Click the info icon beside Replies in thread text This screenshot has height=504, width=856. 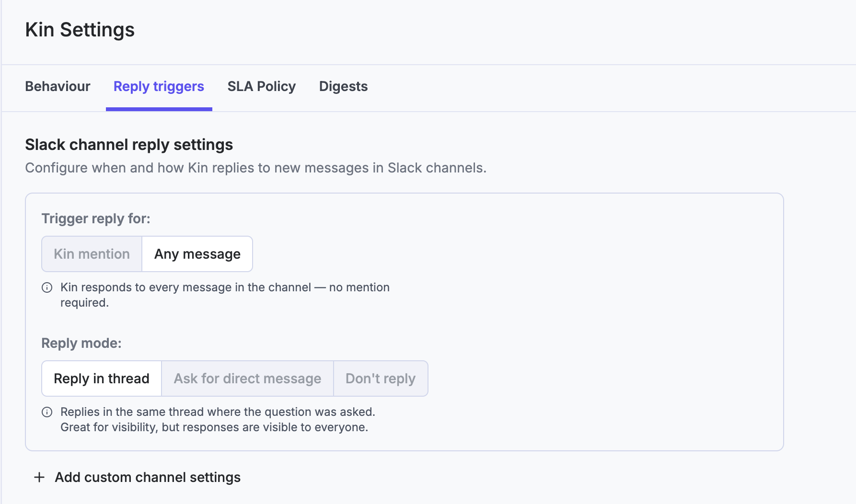[x=47, y=412]
